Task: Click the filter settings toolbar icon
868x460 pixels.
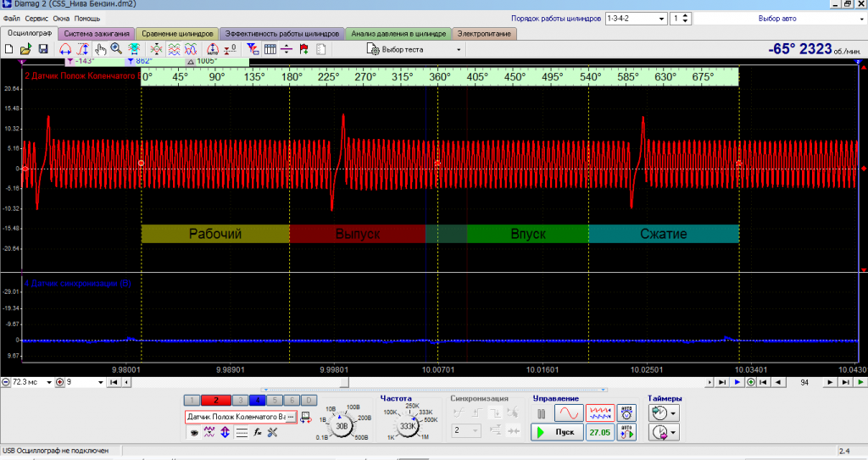Action: [253, 49]
